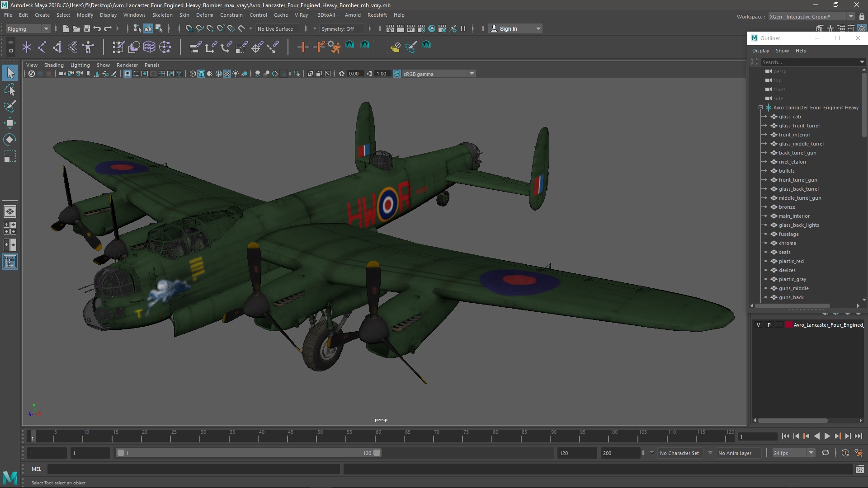The height and width of the screenshot is (488, 868).
Task: Click the playback range slider bar
Action: pyautogui.click(x=249, y=453)
